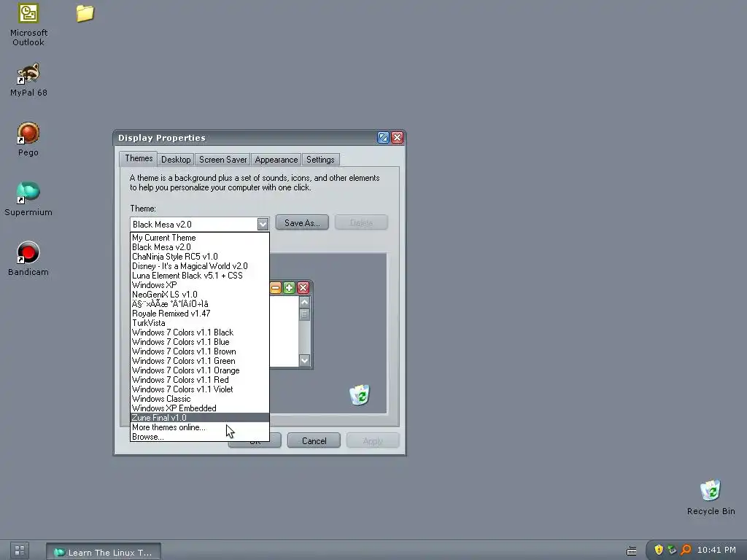Viewport: 747px width, 560px height.
Task: Click the preview window scrollbar thumb
Action: [x=304, y=314]
